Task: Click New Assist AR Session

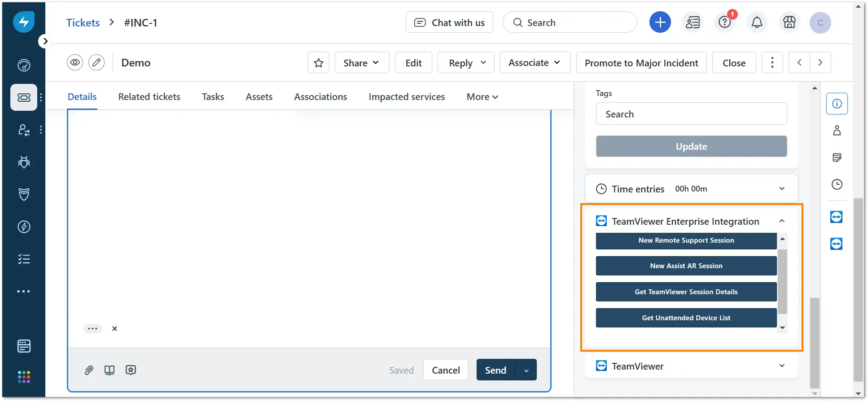Action: tap(686, 266)
